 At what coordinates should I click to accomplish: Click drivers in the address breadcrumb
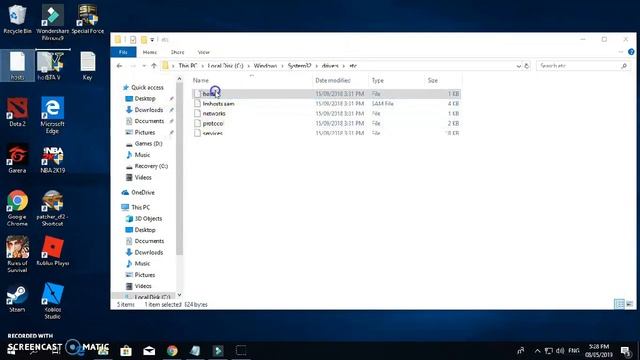point(330,66)
